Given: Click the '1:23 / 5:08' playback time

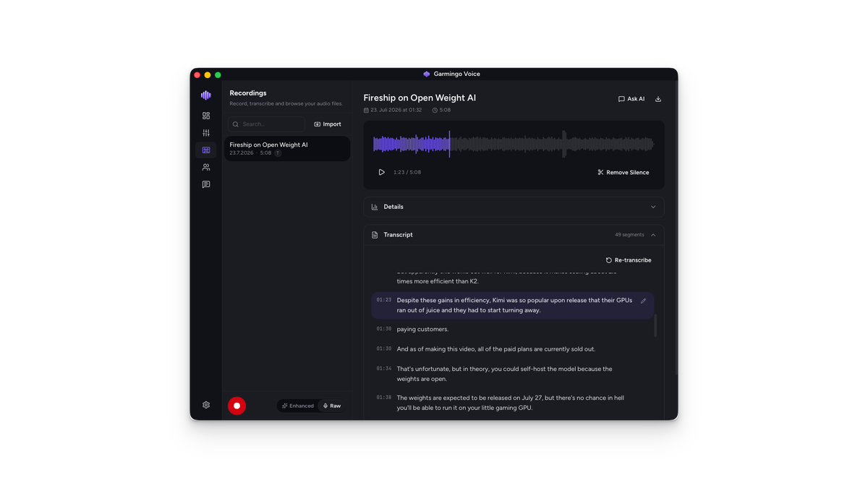Looking at the screenshot, I should click(x=407, y=172).
